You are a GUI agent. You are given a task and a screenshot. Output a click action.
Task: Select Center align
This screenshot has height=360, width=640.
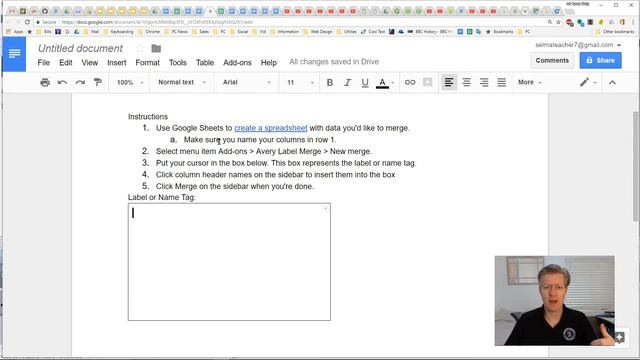tap(467, 82)
